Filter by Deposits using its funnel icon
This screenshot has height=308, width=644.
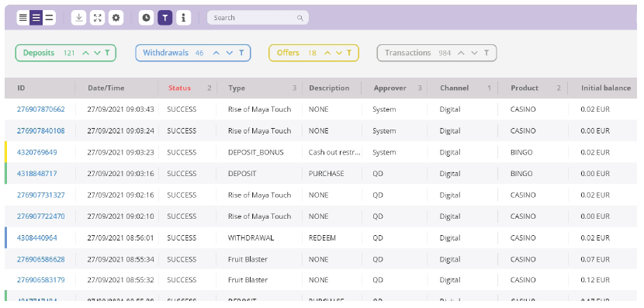[107, 53]
